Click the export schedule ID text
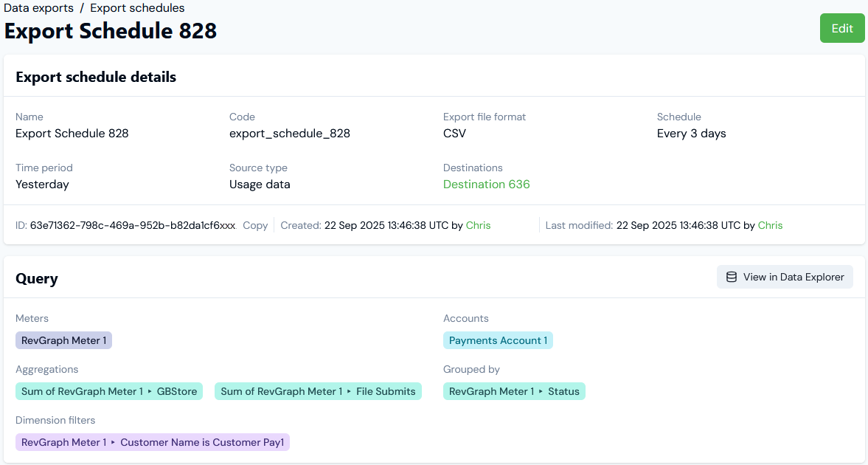Viewport: 868px width, 465px height. pos(133,225)
